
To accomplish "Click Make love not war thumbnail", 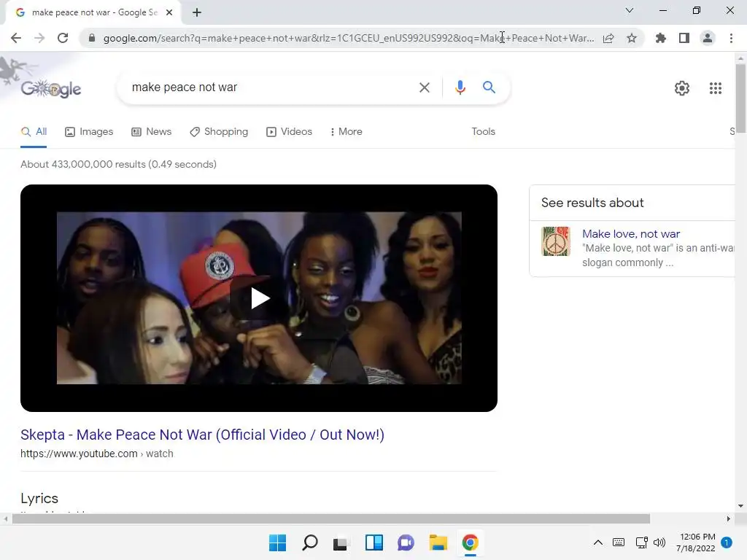I will click(x=555, y=241).
